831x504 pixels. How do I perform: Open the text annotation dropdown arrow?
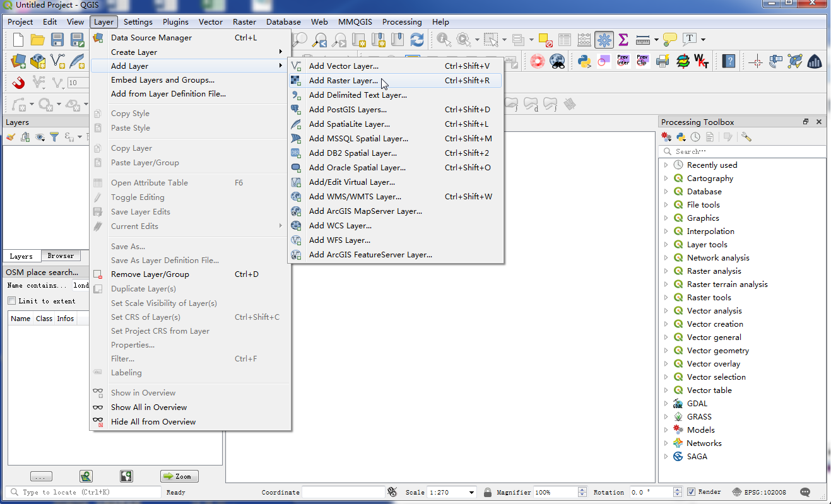703,40
